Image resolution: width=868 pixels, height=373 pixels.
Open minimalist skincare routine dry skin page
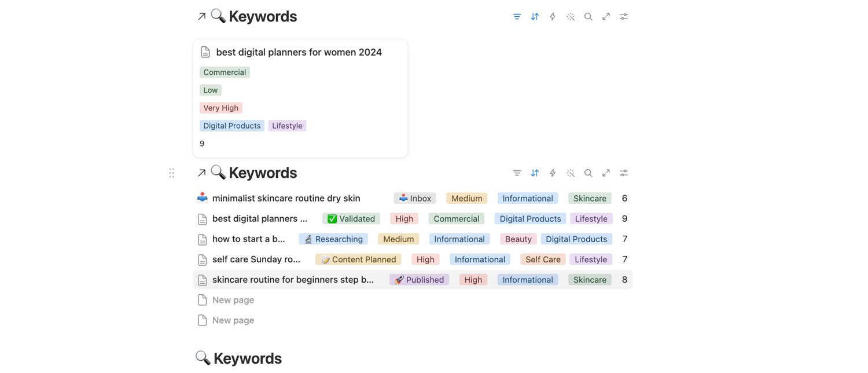pos(286,198)
